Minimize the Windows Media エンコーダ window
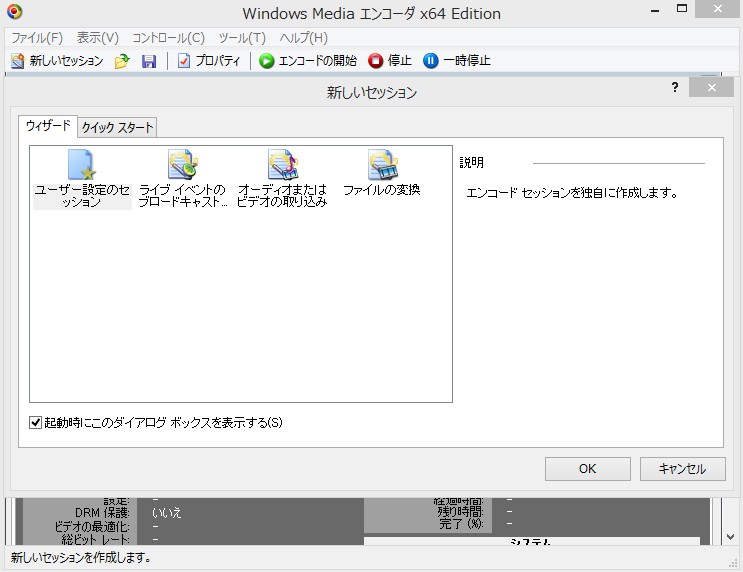Image resolution: width=743 pixels, height=572 pixels. click(655, 10)
